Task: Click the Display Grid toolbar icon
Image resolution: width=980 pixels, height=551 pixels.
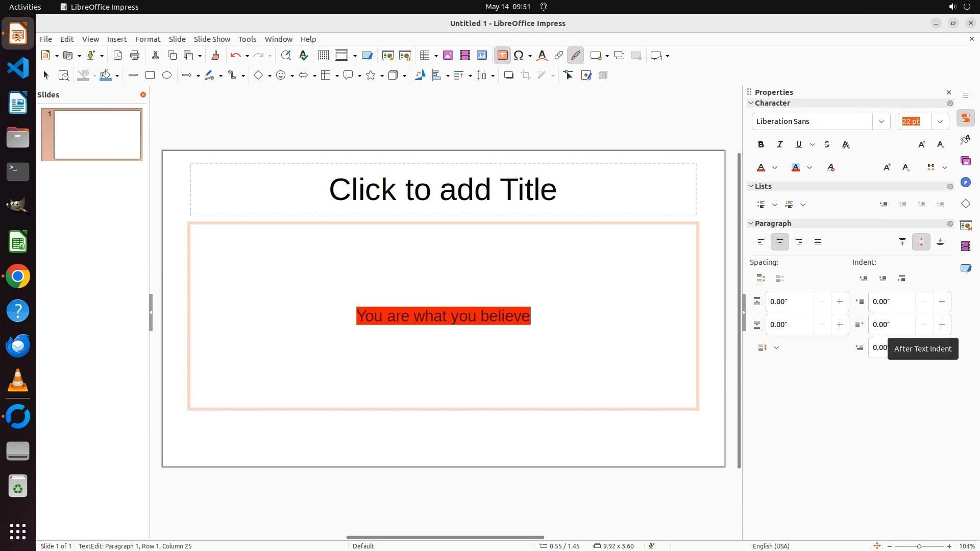Action: point(323,56)
